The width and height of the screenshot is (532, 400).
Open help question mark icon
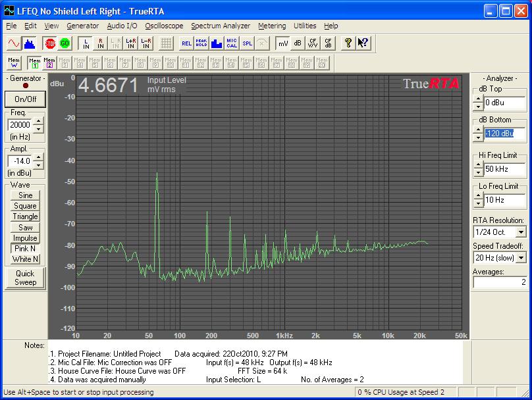point(348,43)
